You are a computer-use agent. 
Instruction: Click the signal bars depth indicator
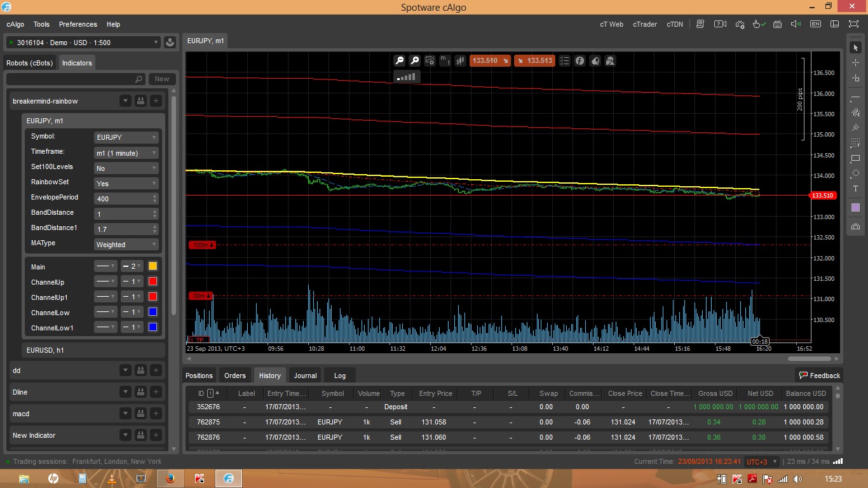pos(407,77)
